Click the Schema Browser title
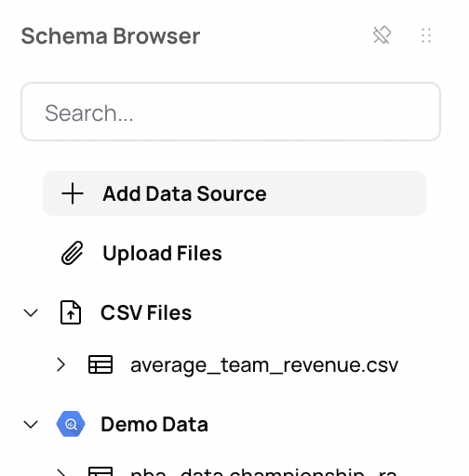This screenshot has height=476, width=469. [111, 36]
